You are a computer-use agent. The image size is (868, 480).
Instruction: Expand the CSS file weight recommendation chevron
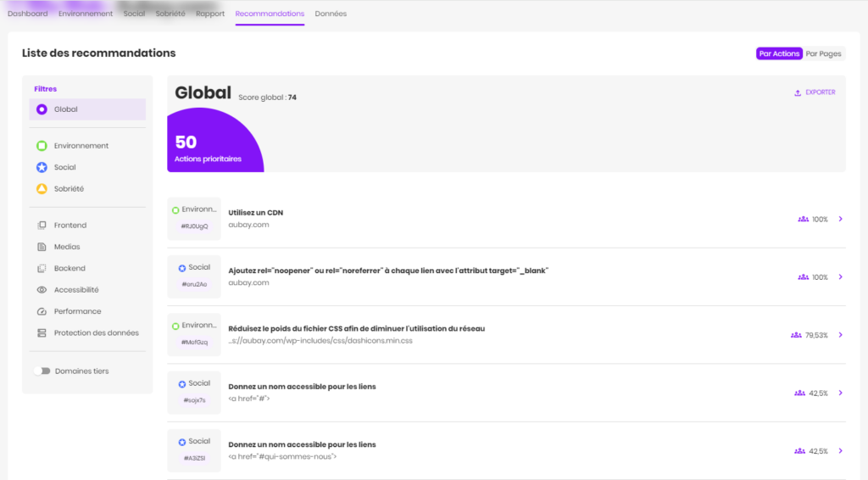point(840,335)
